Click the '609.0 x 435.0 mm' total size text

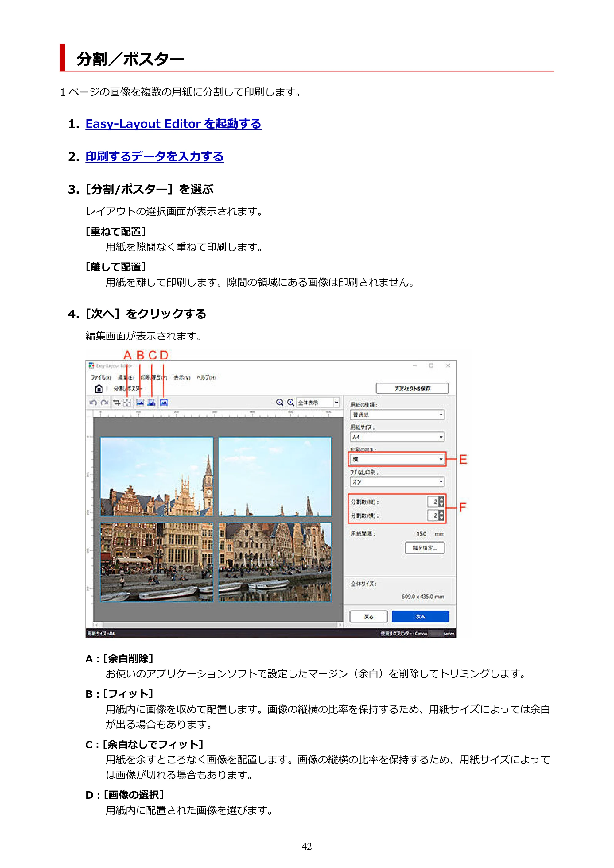point(422,596)
